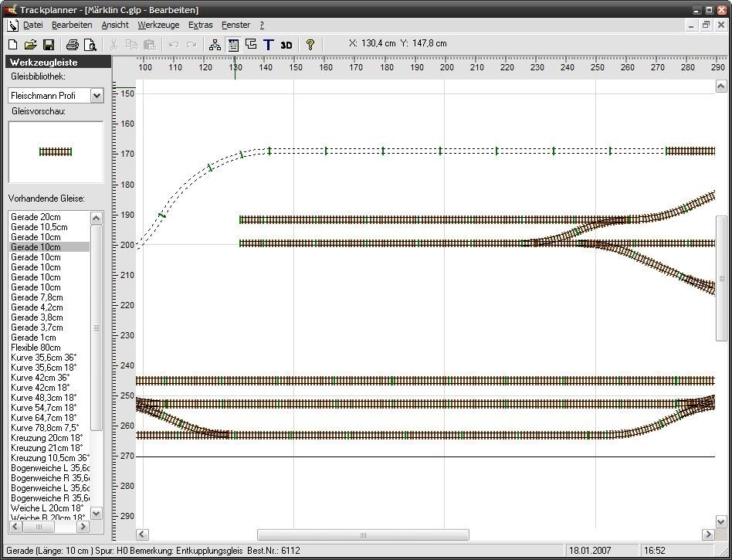Click the network structure diagram icon
The height and width of the screenshot is (560, 732).
coord(215,45)
